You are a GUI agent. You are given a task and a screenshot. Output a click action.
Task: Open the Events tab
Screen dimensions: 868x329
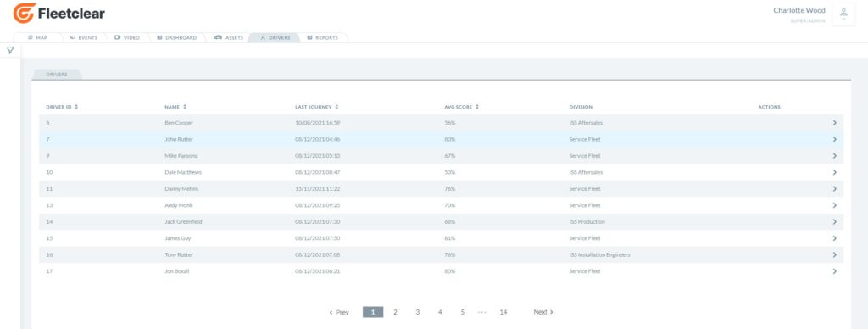tap(84, 37)
